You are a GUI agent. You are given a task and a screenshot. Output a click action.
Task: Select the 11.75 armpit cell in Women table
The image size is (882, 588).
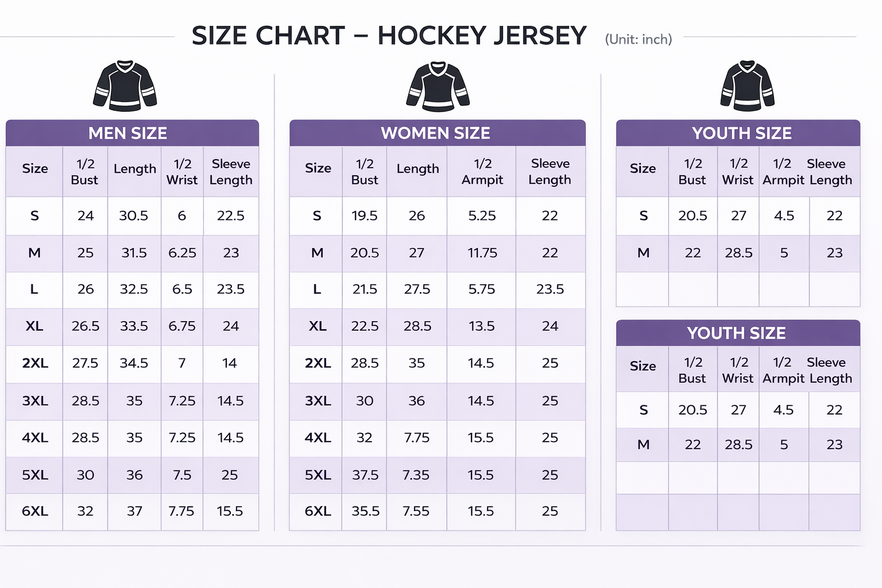pos(482,253)
